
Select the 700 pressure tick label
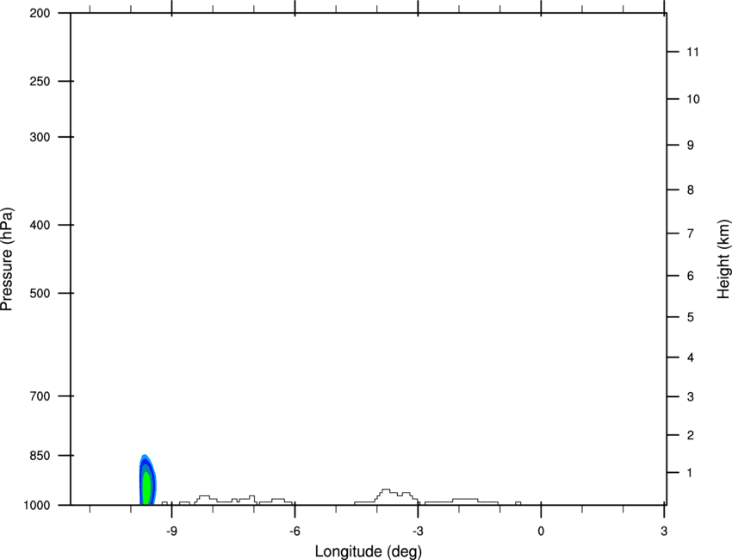[x=40, y=396]
